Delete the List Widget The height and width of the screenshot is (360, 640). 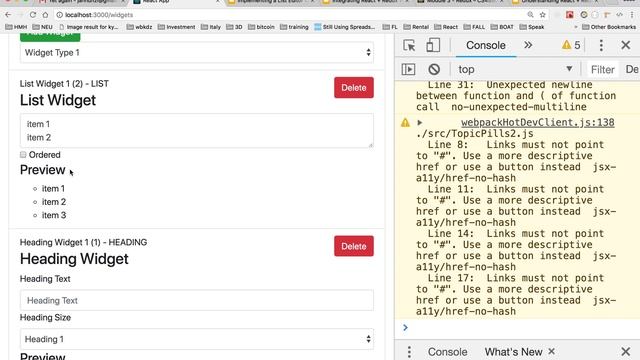point(353,88)
